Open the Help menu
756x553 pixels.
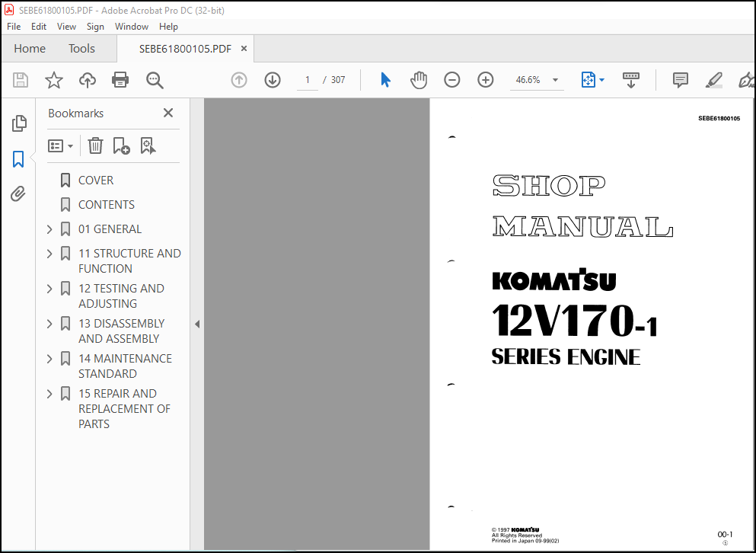[x=168, y=27]
